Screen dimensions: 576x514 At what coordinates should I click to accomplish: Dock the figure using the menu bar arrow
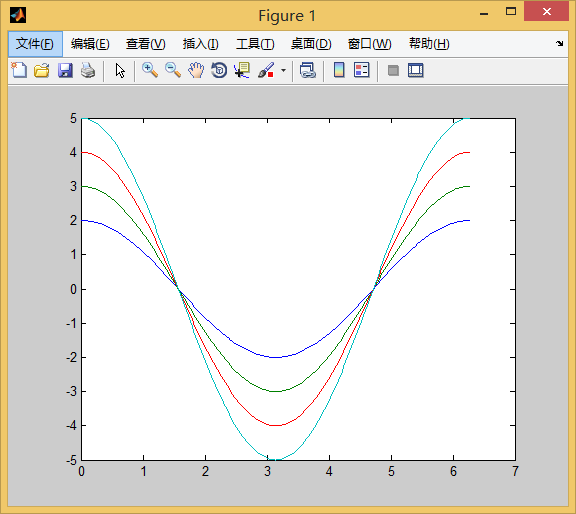pyautogui.click(x=559, y=43)
